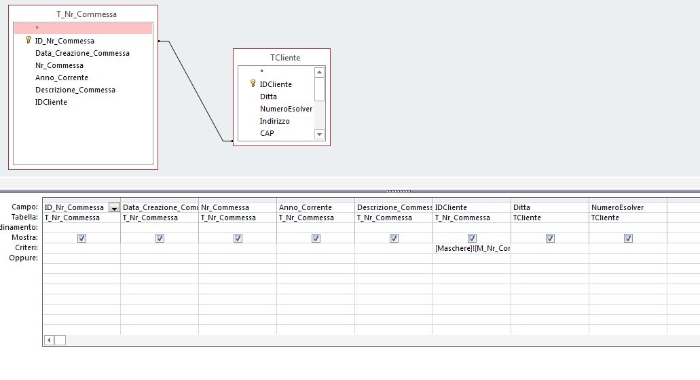700x380 pixels.
Task: Uncheck Mostra checkbox for ID_Nr_Commessa column
Action: [x=81, y=238]
